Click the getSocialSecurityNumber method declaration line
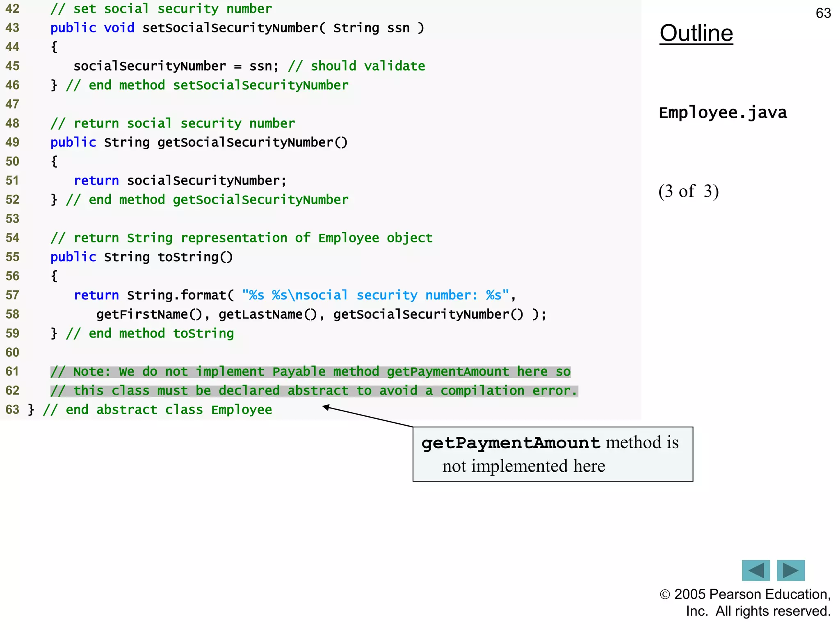This screenshot has width=840, height=630. (199, 142)
